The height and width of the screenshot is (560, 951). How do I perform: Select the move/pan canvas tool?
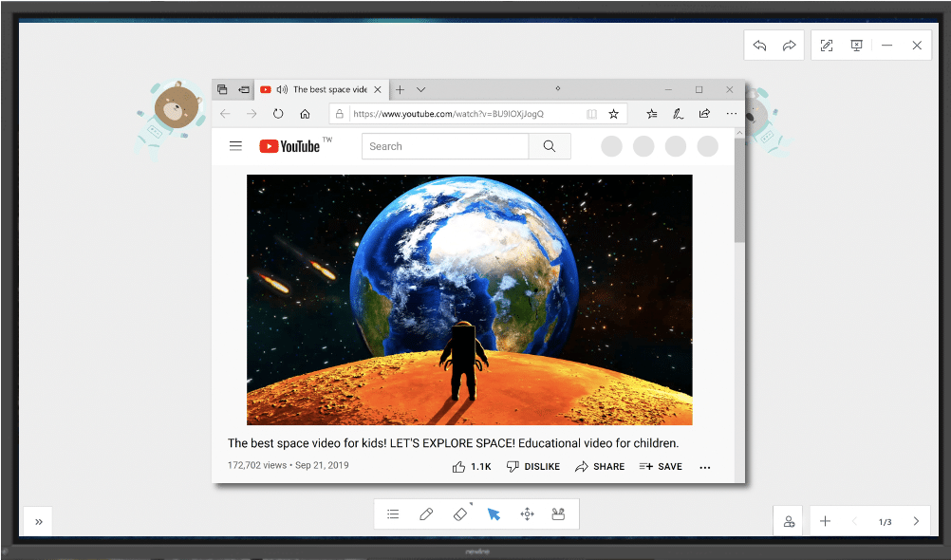(x=527, y=514)
